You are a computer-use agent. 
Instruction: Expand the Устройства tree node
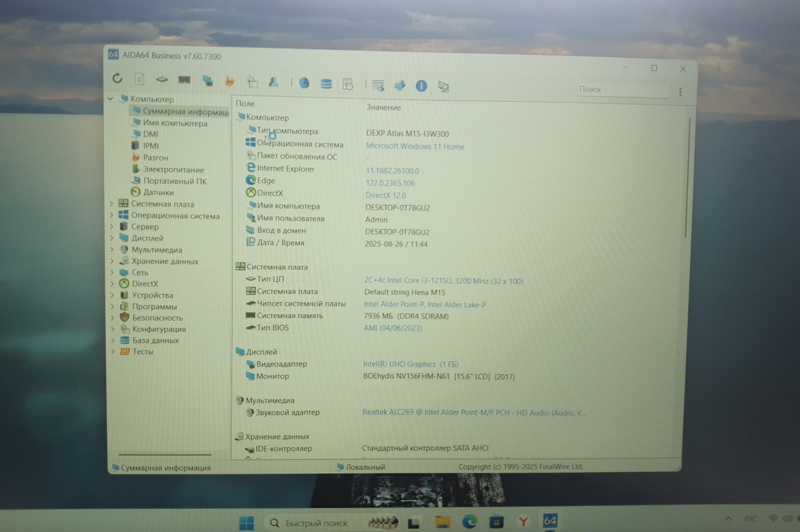[112, 295]
